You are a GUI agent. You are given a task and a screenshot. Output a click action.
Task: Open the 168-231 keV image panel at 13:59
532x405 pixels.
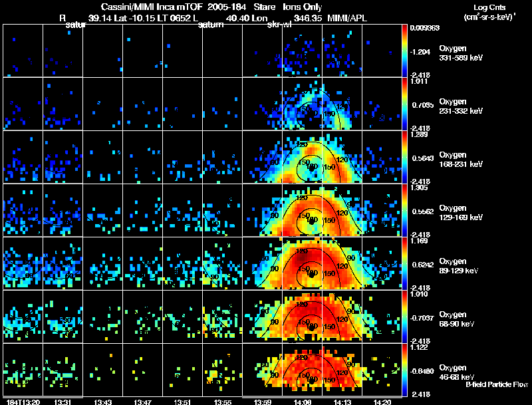click(262, 157)
